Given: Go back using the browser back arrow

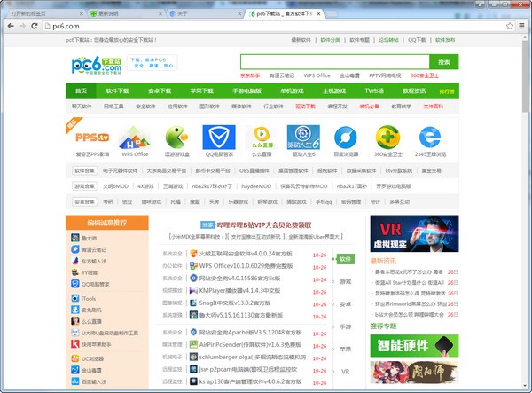Looking at the screenshot, I should 11,26.
